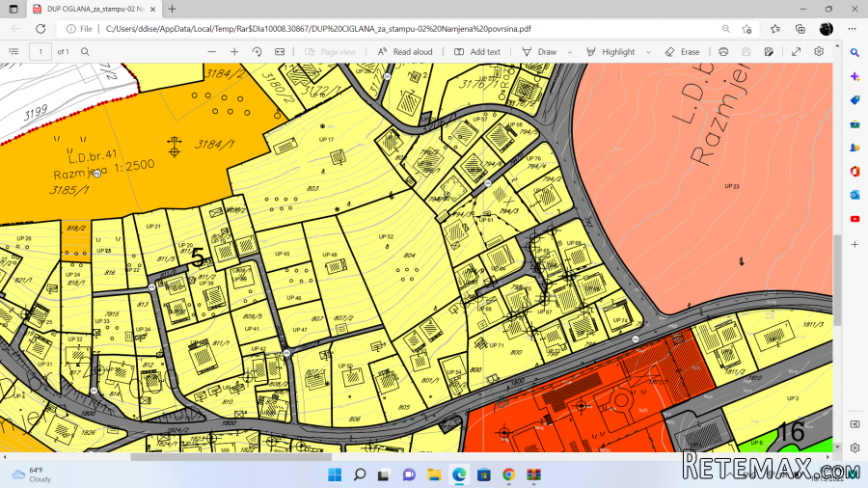
Task: Click the vertical scrollbar thumb
Action: (x=837, y=280)
